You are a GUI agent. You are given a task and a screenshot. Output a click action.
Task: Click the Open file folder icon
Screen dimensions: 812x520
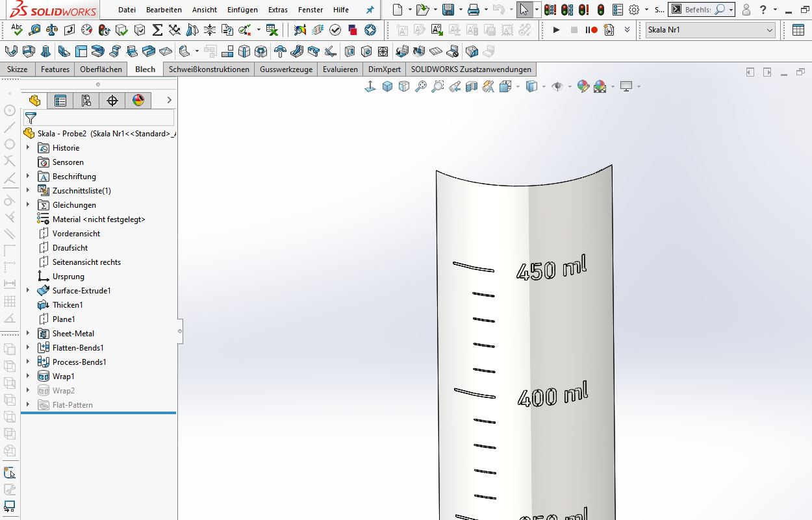point(422,10)
